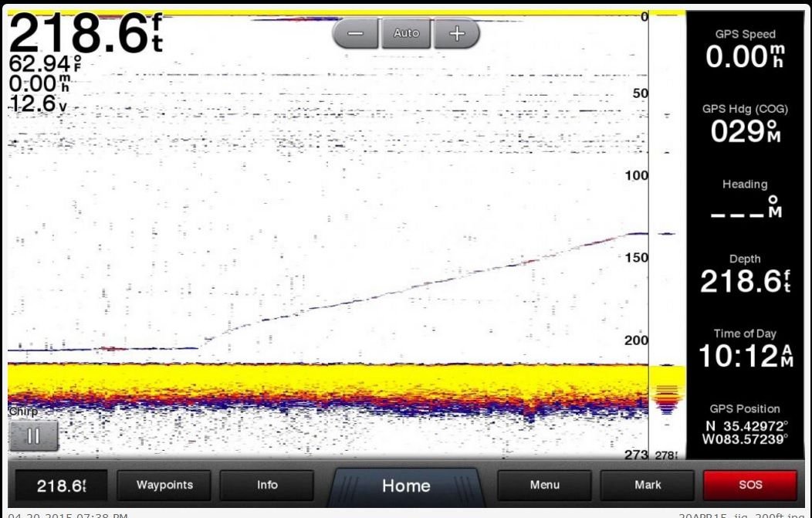Screen dimensions: 812x518
Task: Select the GPS Position coordinates field
Action: coord(745,425)
